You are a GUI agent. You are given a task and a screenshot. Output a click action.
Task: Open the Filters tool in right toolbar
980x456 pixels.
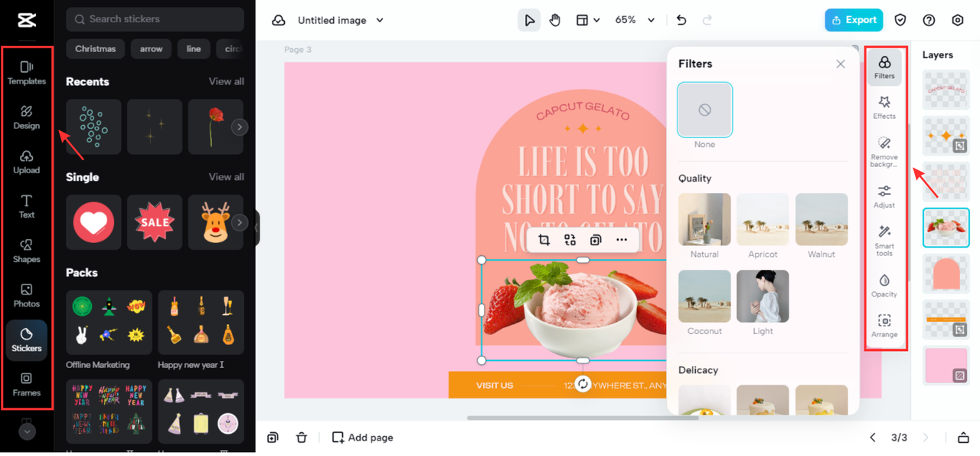pyautogui.click(x=884, y=67)
